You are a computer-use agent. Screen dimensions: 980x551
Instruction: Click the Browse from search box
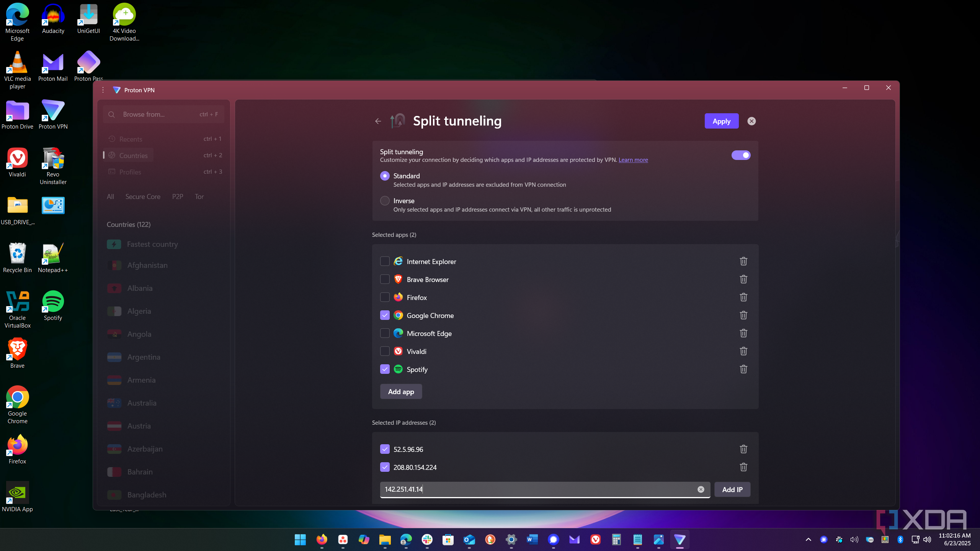tap(164, 114)
